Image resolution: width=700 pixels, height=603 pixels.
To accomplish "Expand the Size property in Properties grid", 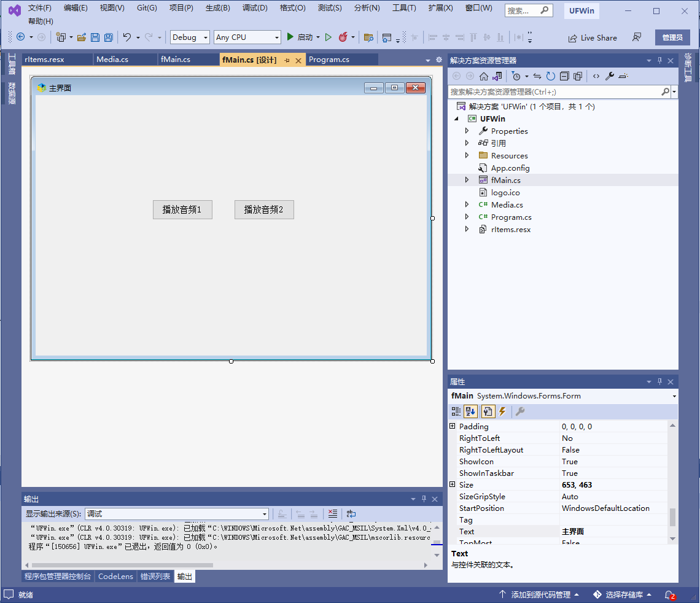I will pos(452,484).
